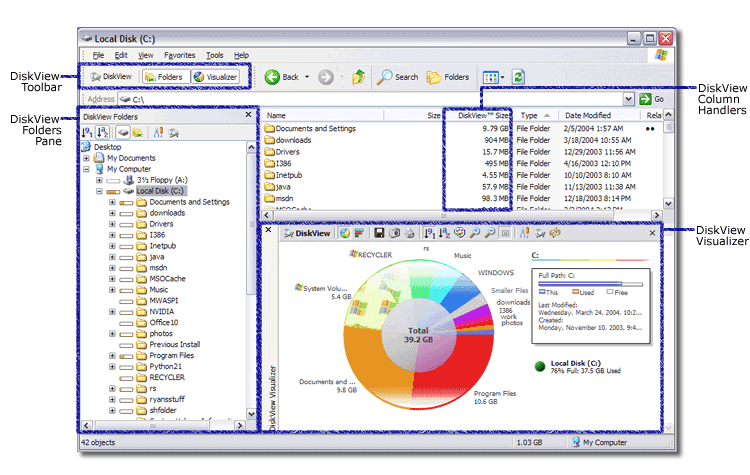
Task: Expand the Documents and Settings tree node
Action: coord(112,202)
